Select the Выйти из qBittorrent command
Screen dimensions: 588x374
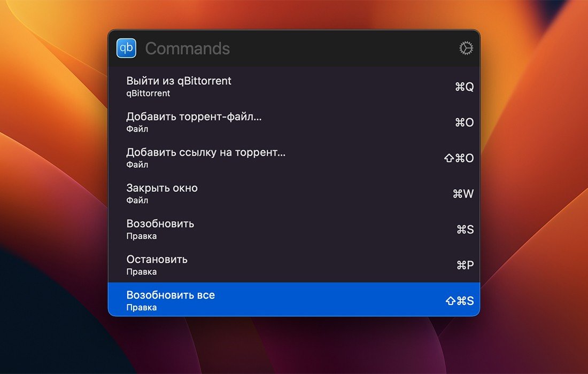click(x=293, y=87)
